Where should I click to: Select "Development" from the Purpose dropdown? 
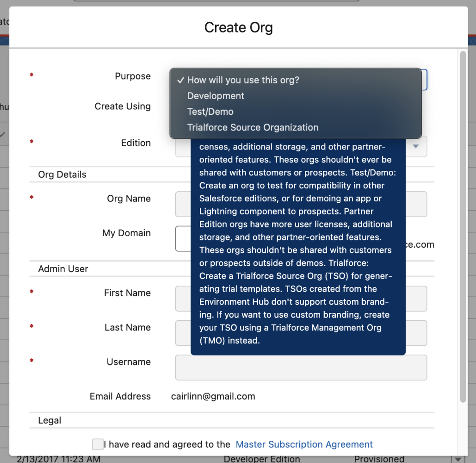[215, 96]
